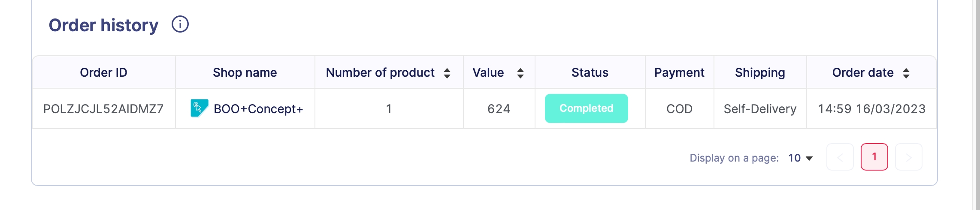This screenshot has height=210, width=980.
Task: Select page 1 in pagination
Action: coord(874,157)
